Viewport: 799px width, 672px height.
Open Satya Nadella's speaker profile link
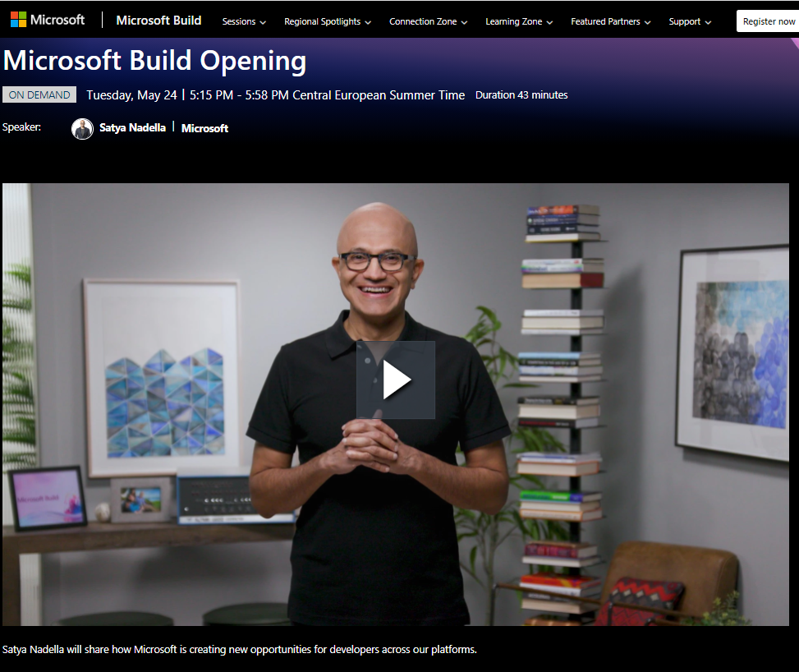point(132,127)
